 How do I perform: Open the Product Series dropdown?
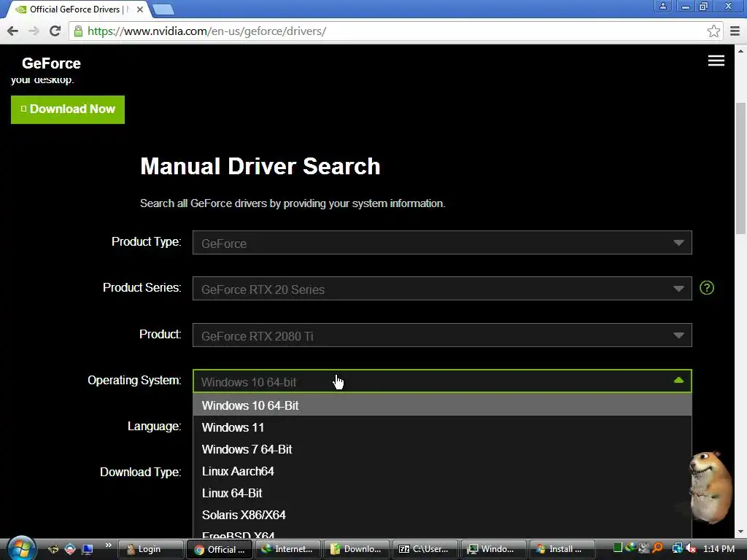click(x=442, y=289)
